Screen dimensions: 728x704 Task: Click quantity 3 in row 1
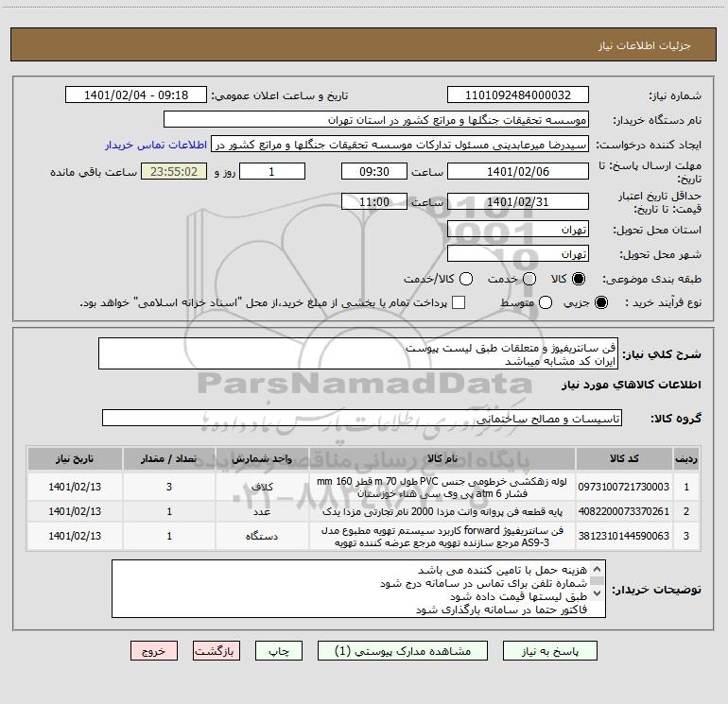[169, 487]
